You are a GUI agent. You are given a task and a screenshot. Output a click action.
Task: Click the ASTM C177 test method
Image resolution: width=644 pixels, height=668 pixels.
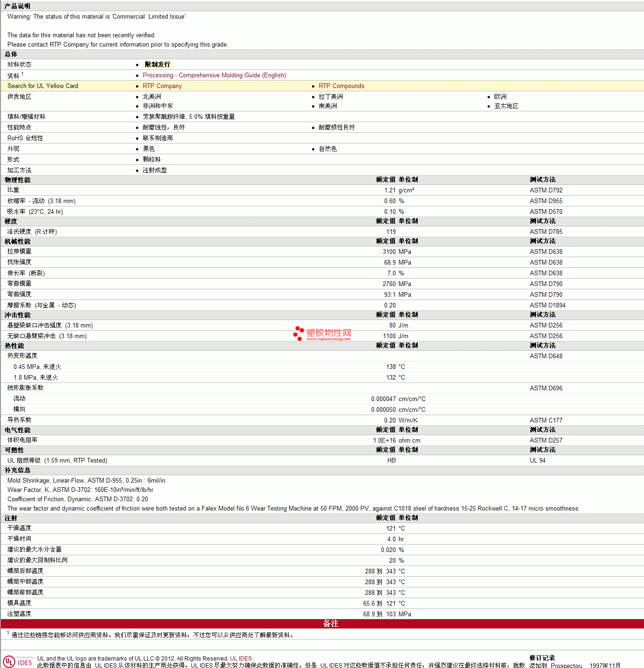(546, 421)
